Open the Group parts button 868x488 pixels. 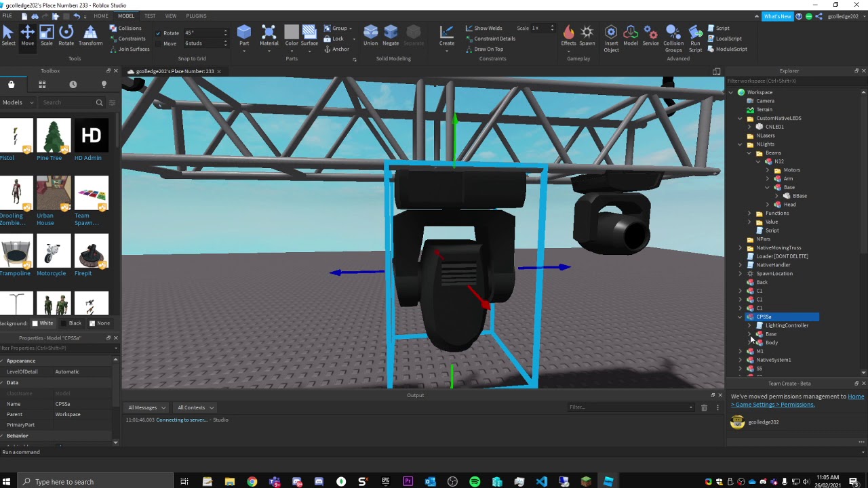(336, 28)
